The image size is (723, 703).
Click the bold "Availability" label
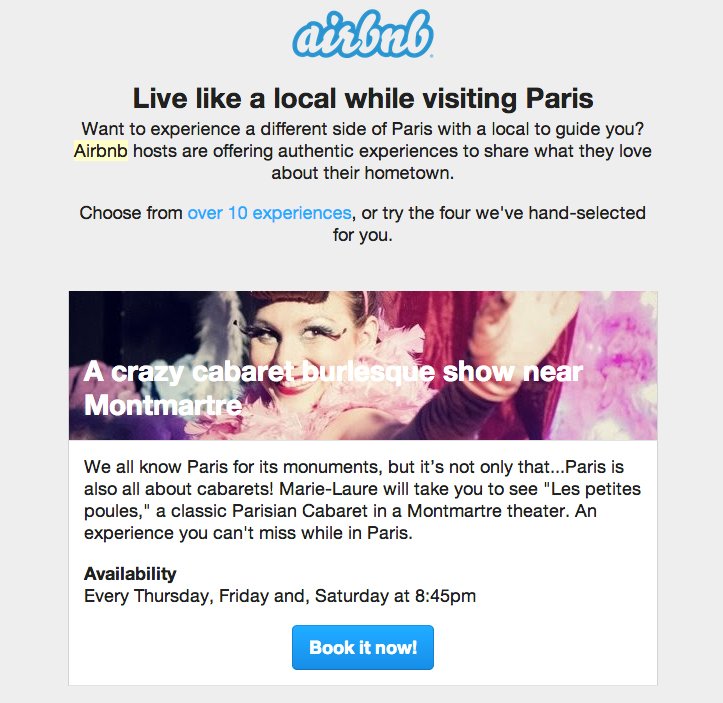[x=130, y=574]
